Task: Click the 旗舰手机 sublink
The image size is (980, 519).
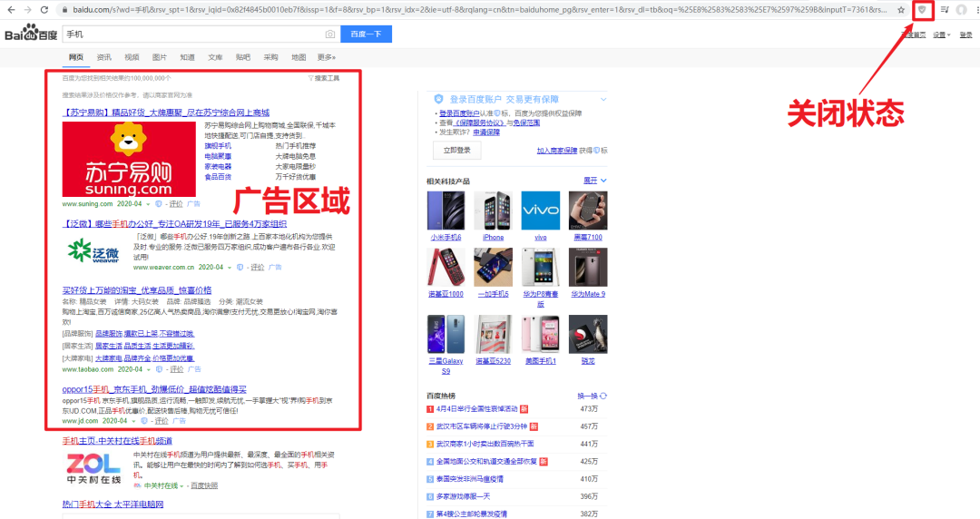Action: coord(218,146)
